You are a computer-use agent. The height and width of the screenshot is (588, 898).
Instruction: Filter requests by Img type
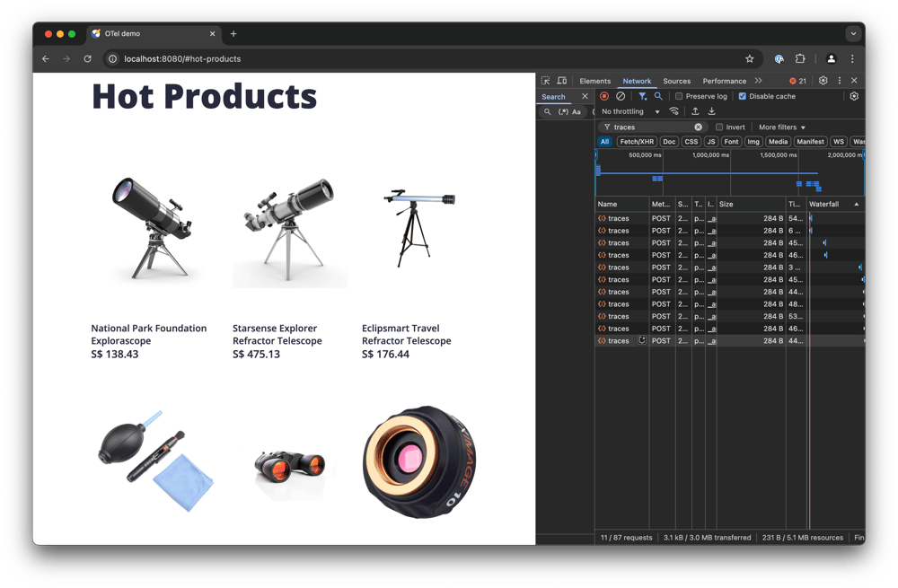point(753,142)
